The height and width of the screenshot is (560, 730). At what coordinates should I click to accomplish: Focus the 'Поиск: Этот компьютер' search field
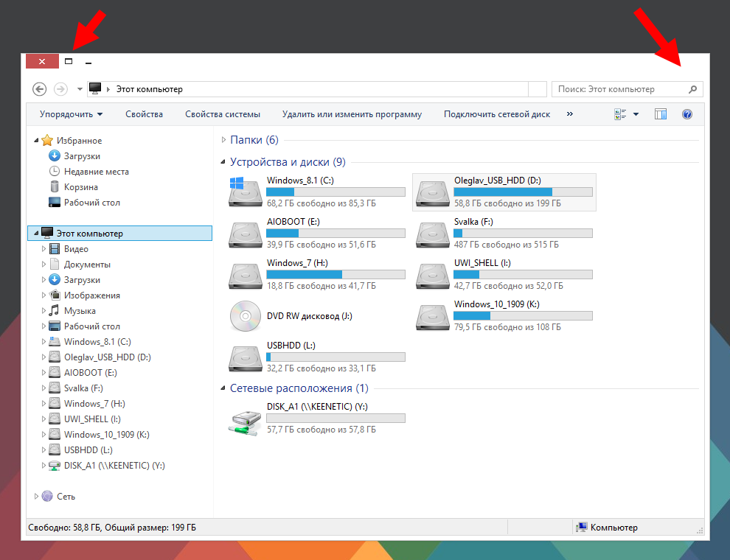(x=627, y=89)
